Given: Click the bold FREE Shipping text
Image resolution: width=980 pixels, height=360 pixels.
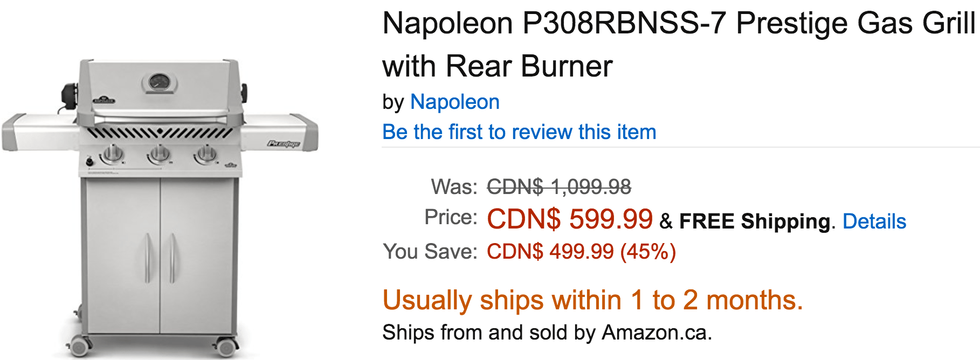Looking at the screenshot, I should point(755,221).
